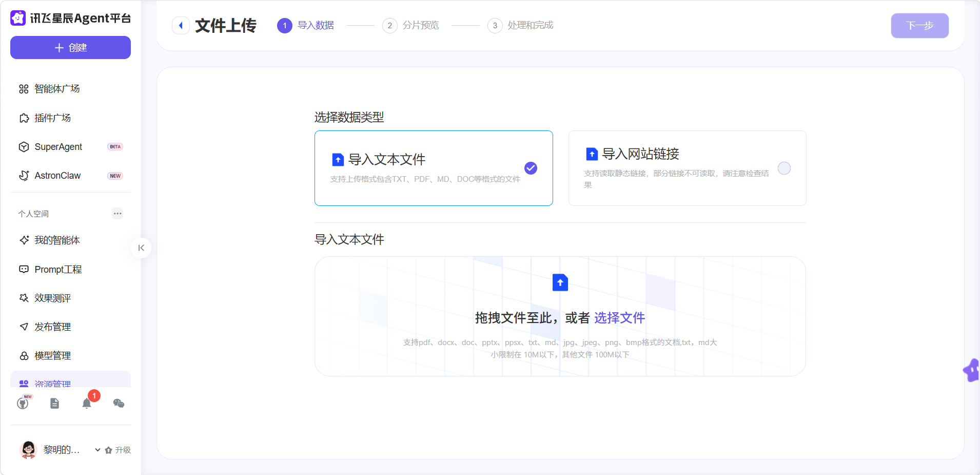Click the user avatar image
Viewport: 980px width, 475px height.
(28, 450)
